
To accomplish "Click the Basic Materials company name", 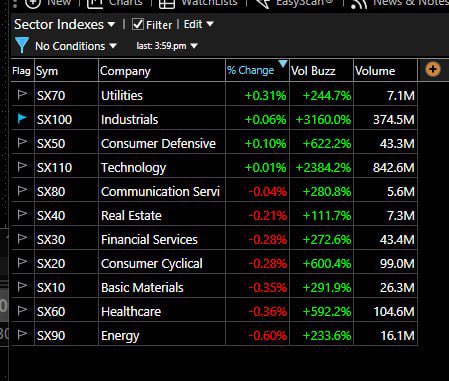I will point(142,288).
